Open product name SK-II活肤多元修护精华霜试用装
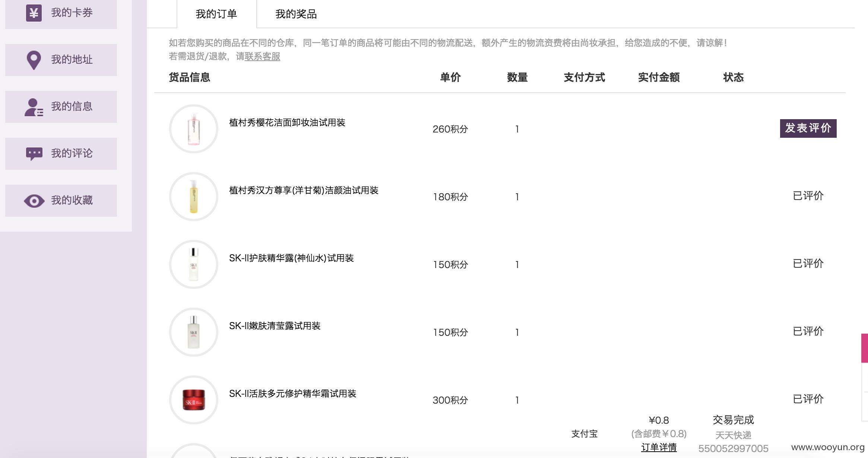The width and height of the screenshot is (868, 458). pos(292,394)
